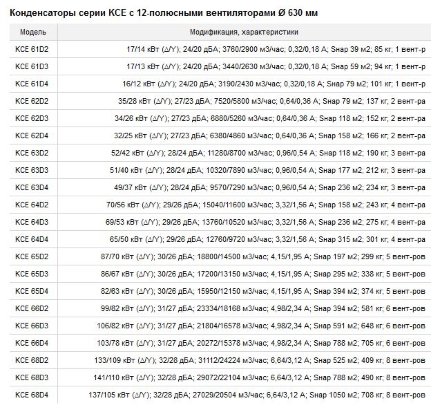Viewport: 440px width, 412px height.
Task: Click the specs starting '106/82 кВт'
Action: coord(261,326)
